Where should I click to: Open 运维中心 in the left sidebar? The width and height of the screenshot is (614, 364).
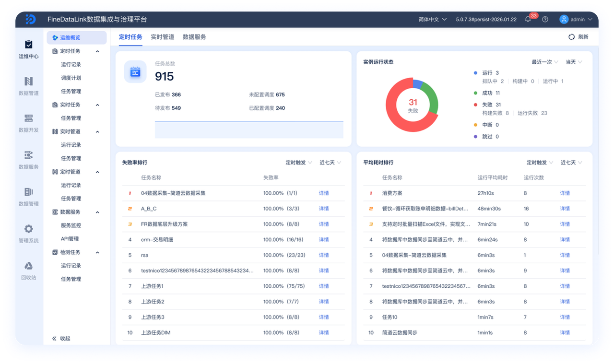[x=29, y=50]
